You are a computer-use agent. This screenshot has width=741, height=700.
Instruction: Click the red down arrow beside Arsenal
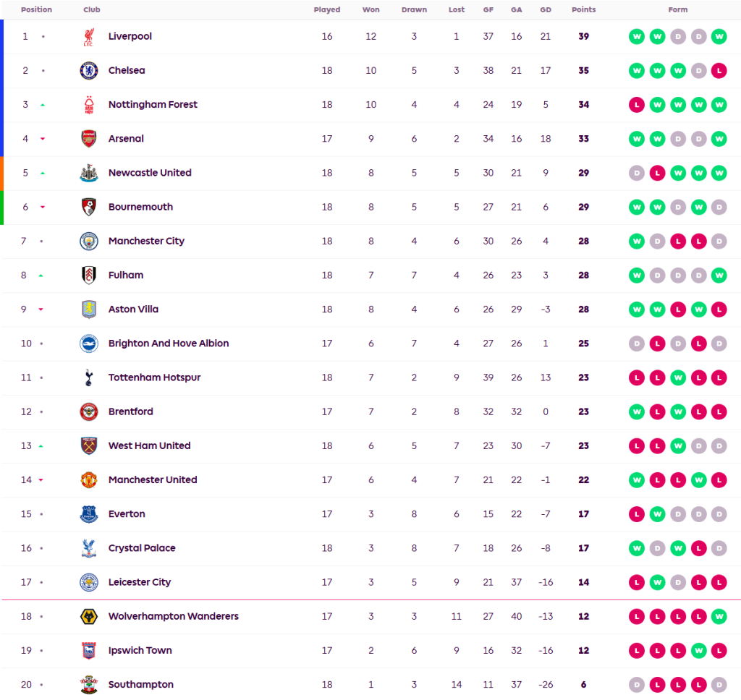[x=43, y=139]
